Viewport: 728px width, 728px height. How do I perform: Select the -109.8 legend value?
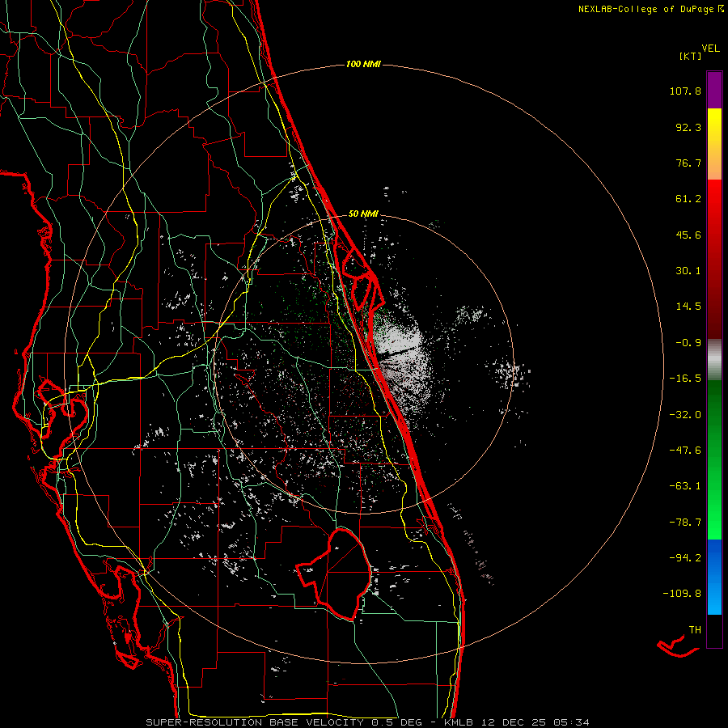tap(682, 594)
